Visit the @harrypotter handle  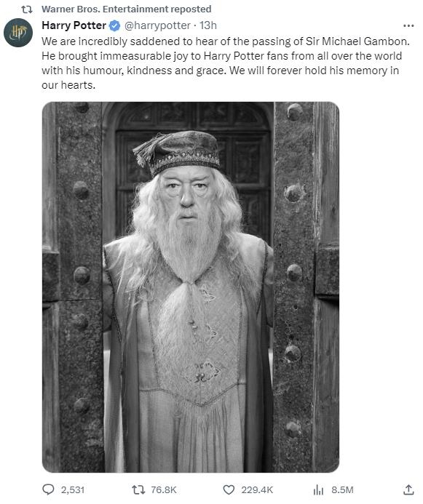(157, 25)
